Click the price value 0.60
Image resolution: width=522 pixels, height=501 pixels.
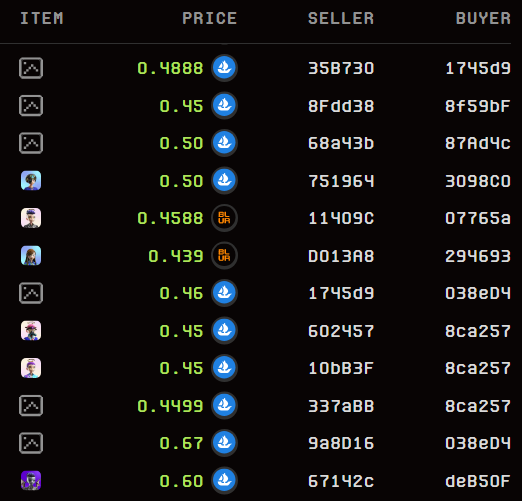coord(181,481)
